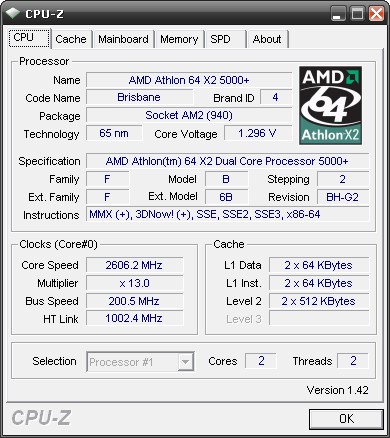Go to the SPD tab

pos(226,39)
